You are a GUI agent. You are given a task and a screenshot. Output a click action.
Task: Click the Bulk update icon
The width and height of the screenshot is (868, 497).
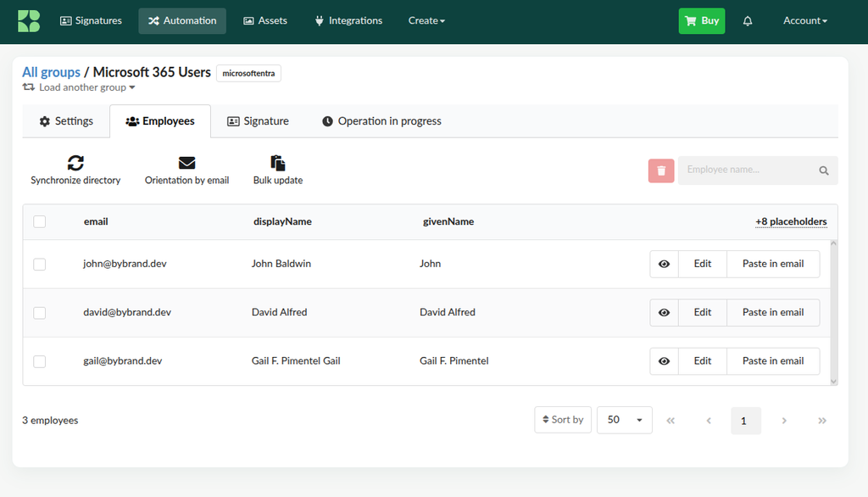click(x=278, y=163)
